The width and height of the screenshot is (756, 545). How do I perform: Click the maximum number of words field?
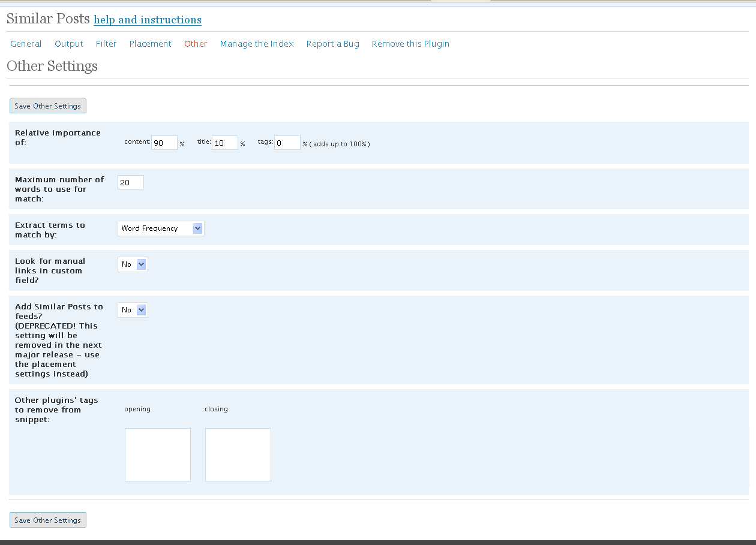pos(131,183)
